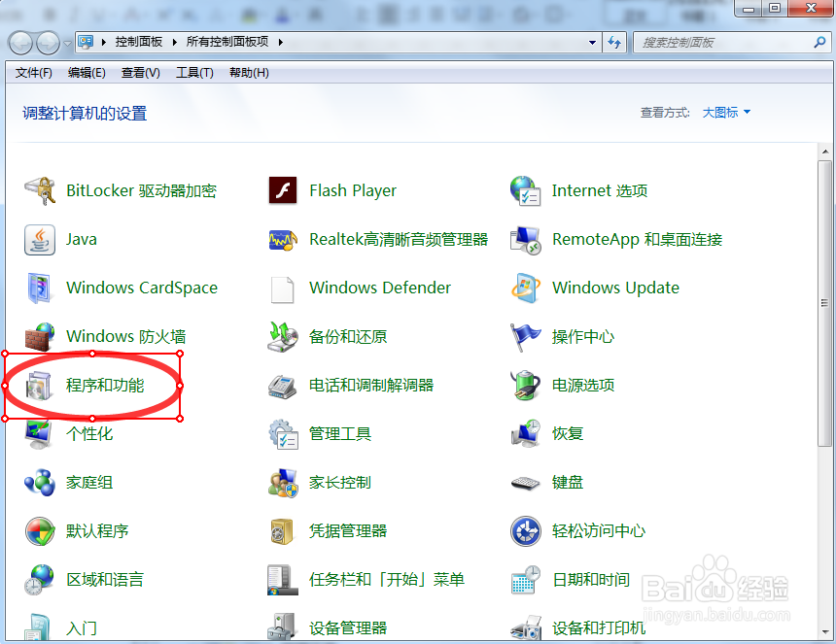Open the 帮助(H) menu
Image resolution: width=836 pixels, height=644 pixels.
[x=249, y=73]
